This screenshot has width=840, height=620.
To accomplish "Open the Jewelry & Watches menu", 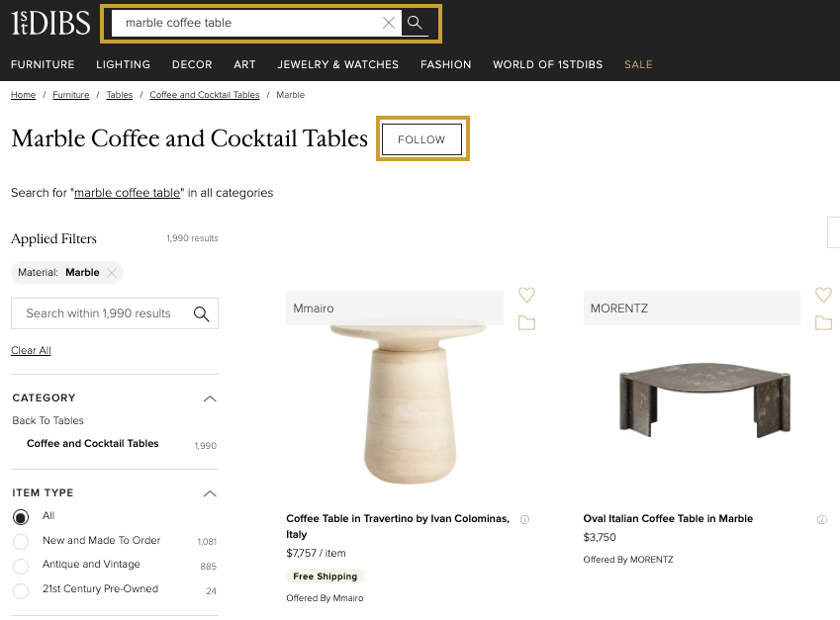I will (x=338, y=64).
